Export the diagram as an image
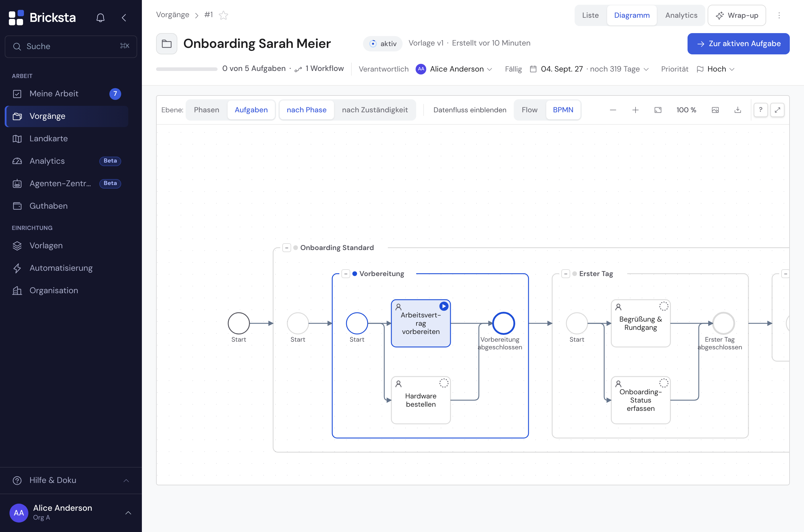 715,110
